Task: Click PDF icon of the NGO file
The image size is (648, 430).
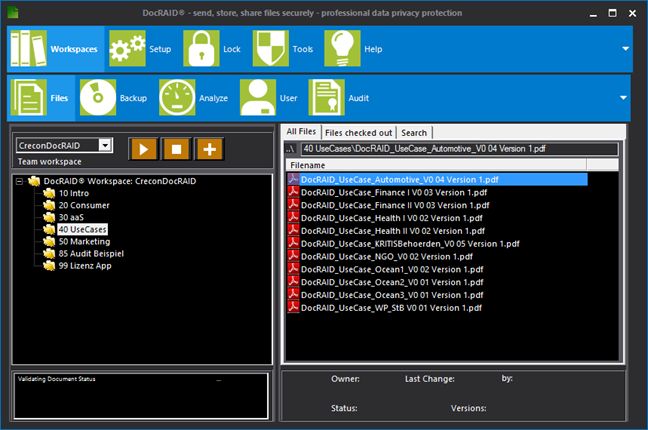Action: tap(293, 256)
